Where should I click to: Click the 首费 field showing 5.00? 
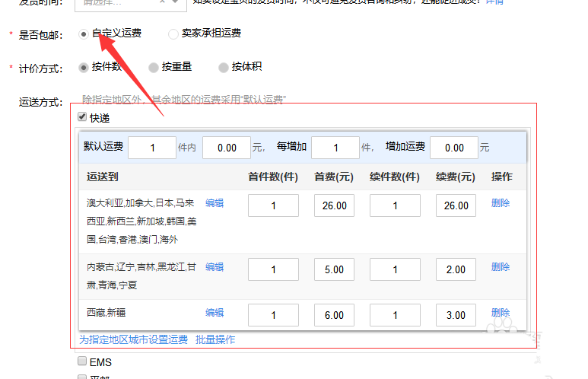click(x=335, y=269)
